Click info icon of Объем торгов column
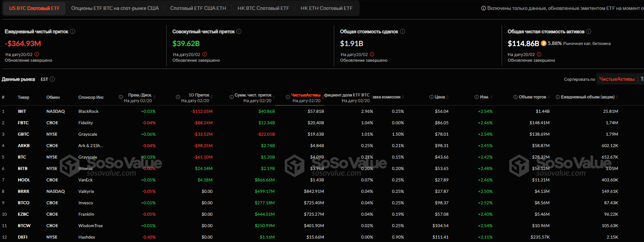Screen dimensions: 644x242 coord(515,97)
